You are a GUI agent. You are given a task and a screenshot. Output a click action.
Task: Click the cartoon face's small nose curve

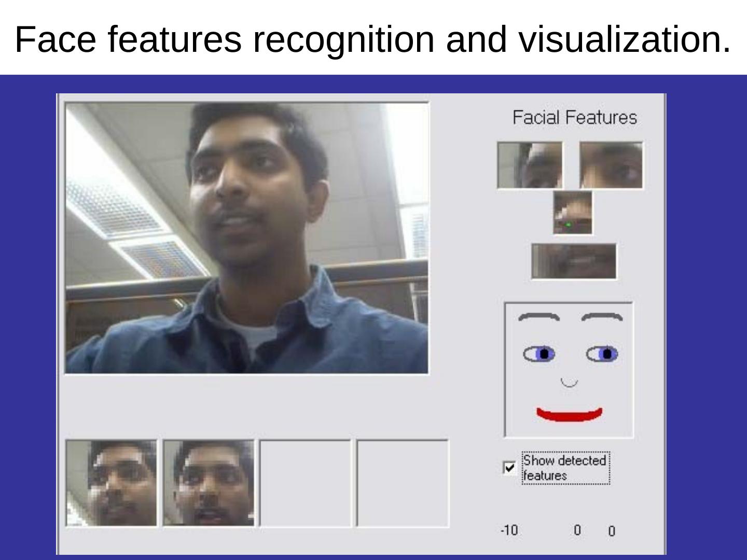pyautogui.click(x=569, y=384)
